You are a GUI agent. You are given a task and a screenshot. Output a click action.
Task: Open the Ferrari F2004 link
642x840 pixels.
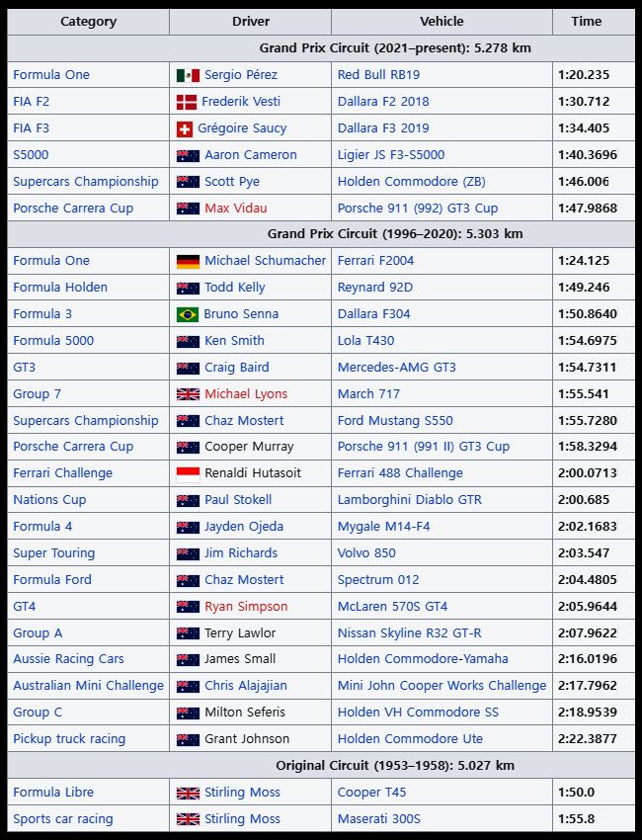click(x=375, y=260)
